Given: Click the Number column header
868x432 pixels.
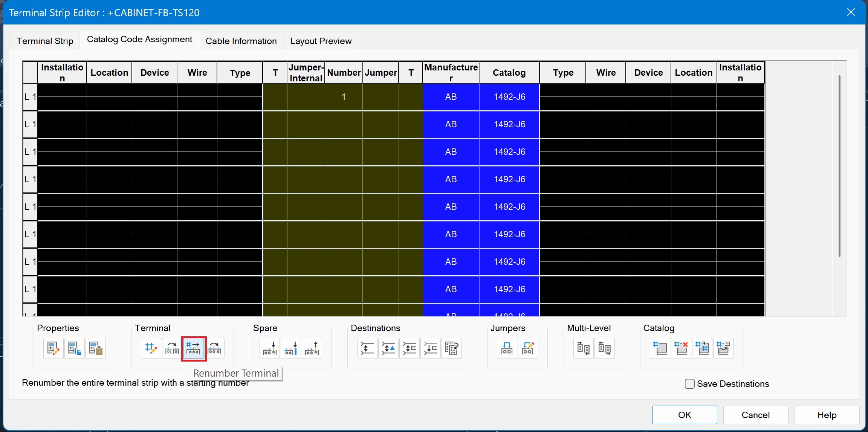Looking at the screenshot, I should (344, 72).
